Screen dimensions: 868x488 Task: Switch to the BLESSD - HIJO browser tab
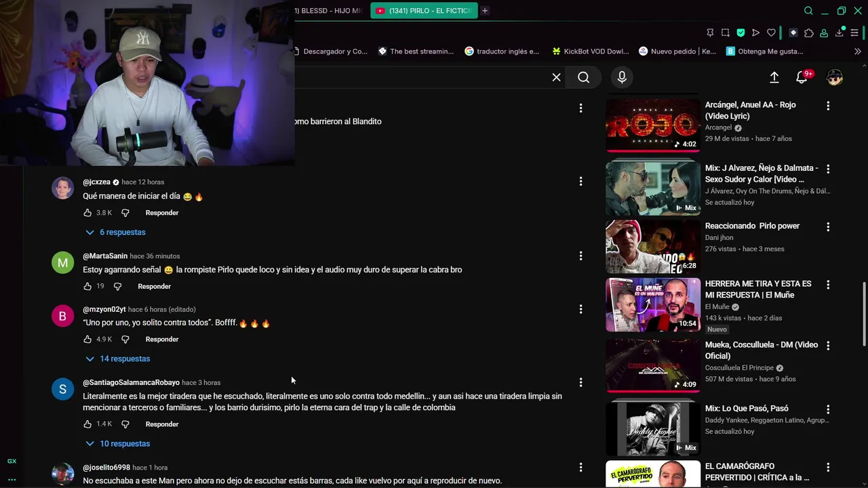(330, 11)
